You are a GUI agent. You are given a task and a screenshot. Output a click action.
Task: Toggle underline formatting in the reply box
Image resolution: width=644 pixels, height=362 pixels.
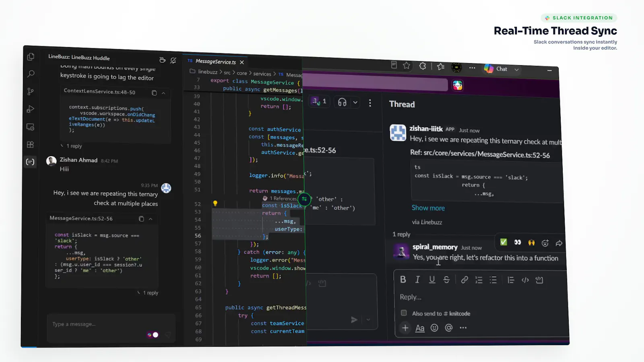[x=432, y=280]
